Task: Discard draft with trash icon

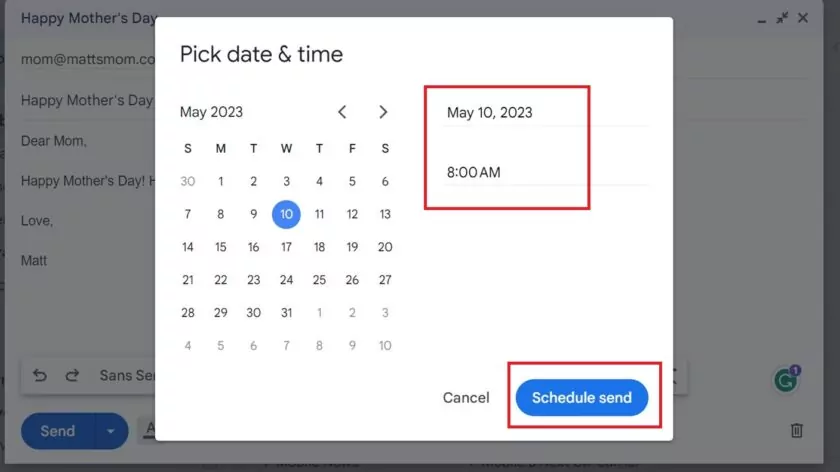Action: coord(797,430)
